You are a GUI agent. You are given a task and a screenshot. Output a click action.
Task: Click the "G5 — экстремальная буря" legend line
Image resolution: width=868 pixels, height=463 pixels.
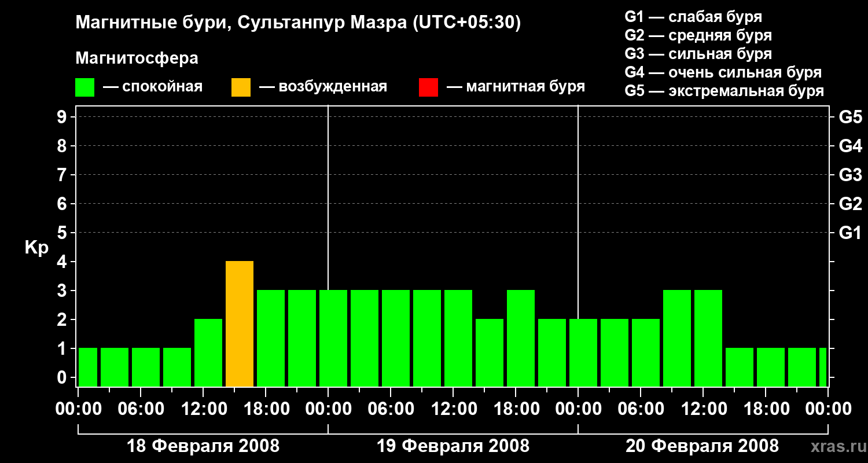point(724,91)
